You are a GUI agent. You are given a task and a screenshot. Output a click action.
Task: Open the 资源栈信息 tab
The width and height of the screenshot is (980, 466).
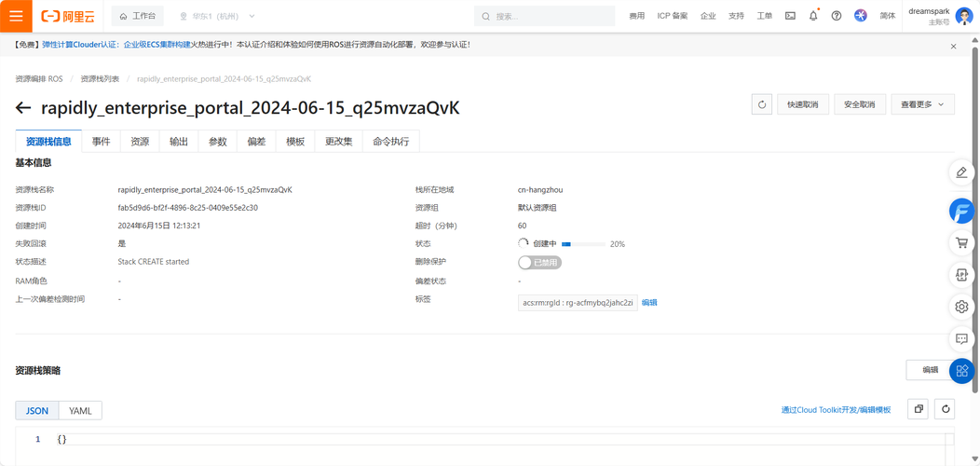[48, 142]
